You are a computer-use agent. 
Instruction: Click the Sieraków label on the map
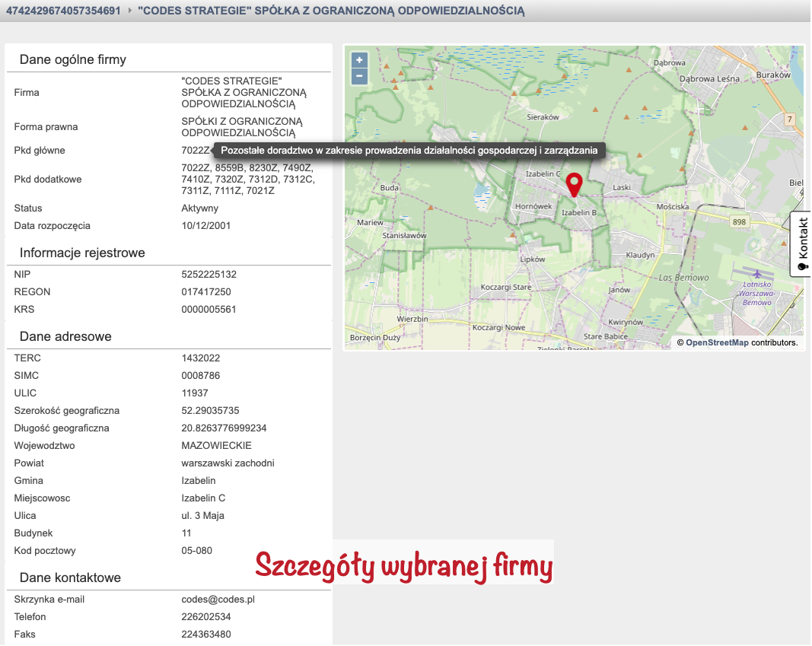point(543,118)
